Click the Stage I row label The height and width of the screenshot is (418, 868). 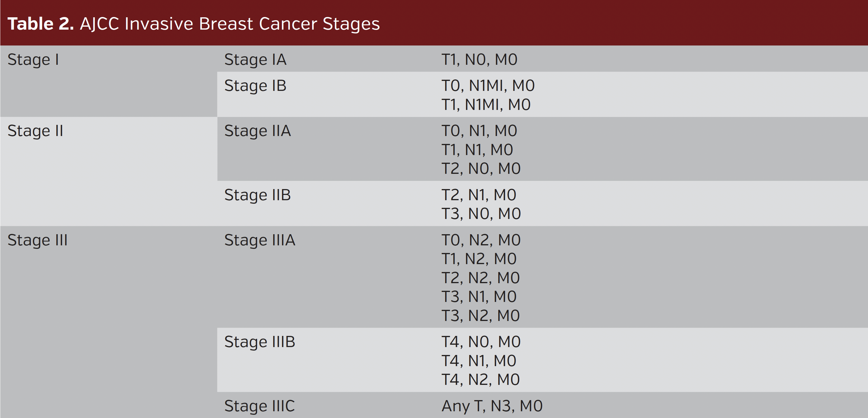[x=33, y=60]
